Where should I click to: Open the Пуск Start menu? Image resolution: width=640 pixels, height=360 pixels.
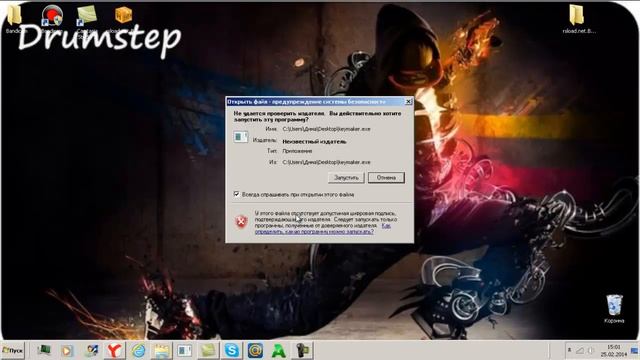click(13, 350)
